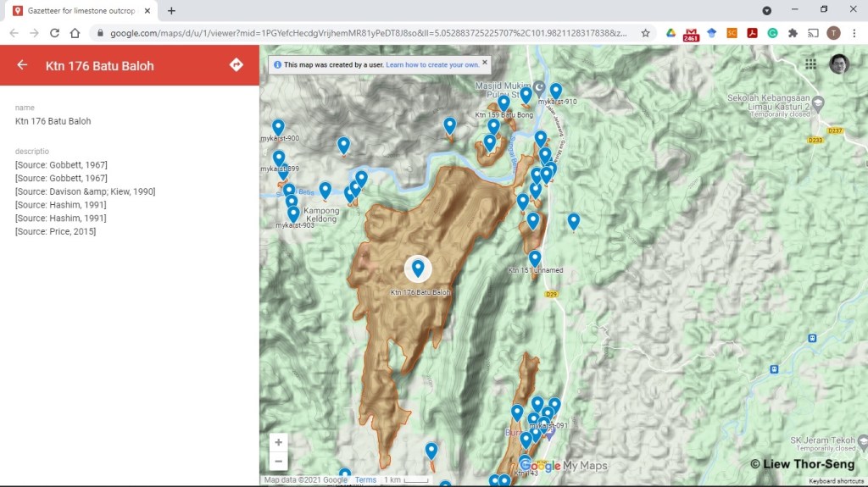Click the Ktn 151 unnamed marker pin
868x487 pixels.
click(x=535, y=257)
